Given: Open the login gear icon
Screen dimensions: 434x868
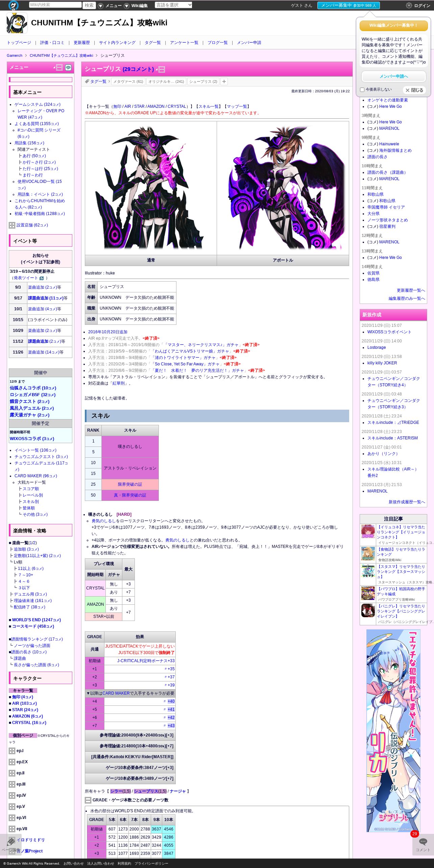Looking at the screenshot, I should 409,5.
